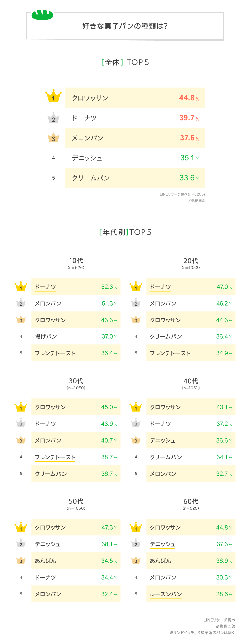This screenshot has width=250, height=644.
Task: Click the gold crown in the 40代 ranking
Action: pos(136,407)
